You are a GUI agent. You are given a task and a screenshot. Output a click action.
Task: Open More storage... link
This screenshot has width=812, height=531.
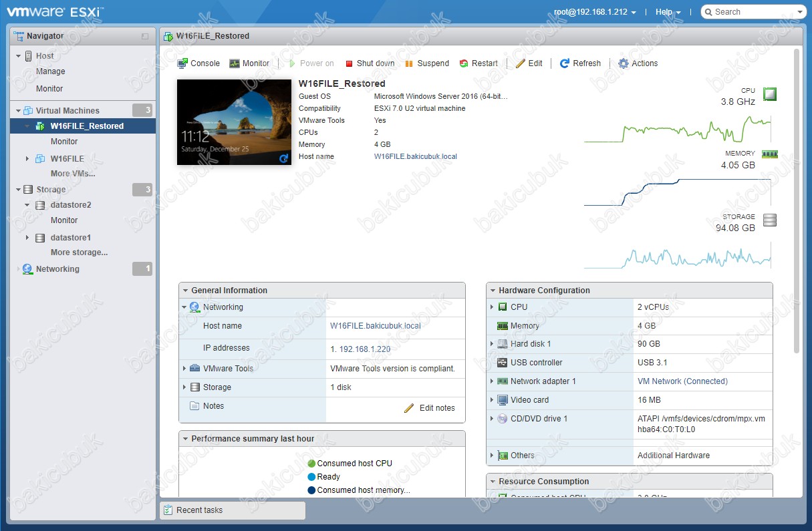click(79, 252)
